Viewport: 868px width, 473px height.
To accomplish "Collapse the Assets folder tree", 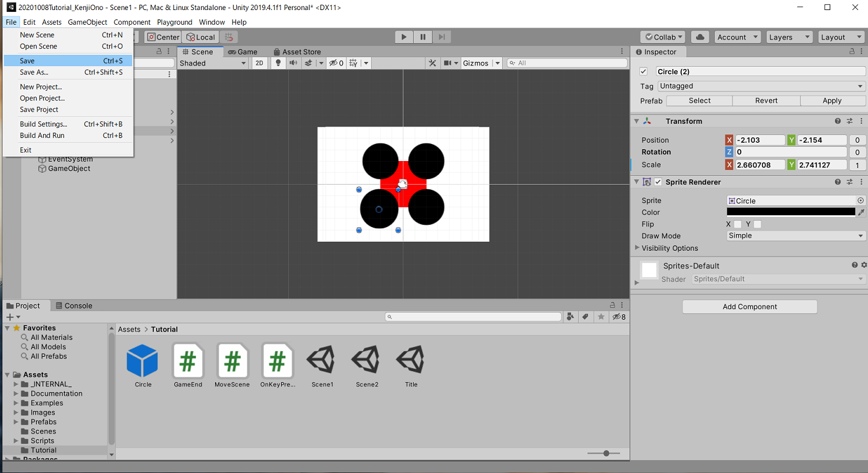I will coord(7,375).
